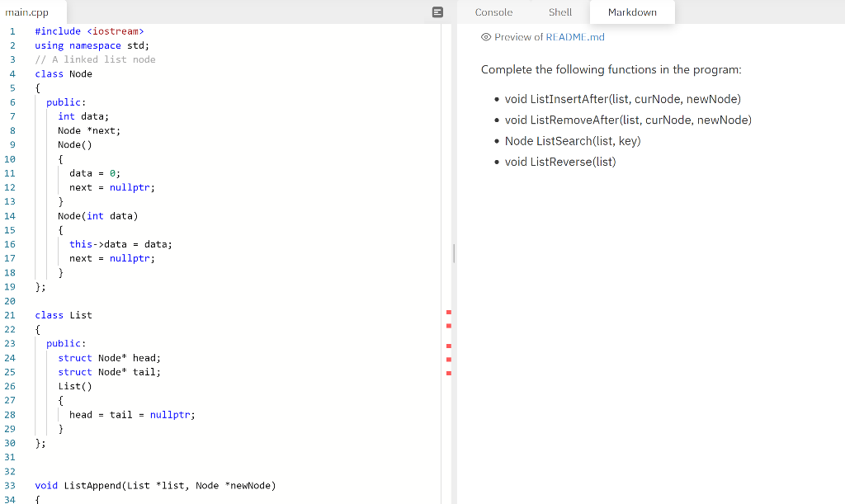Click the file options icon above the editor
Image resolution: width=845 pixels, height=504 pixels.
pos(437,12)
